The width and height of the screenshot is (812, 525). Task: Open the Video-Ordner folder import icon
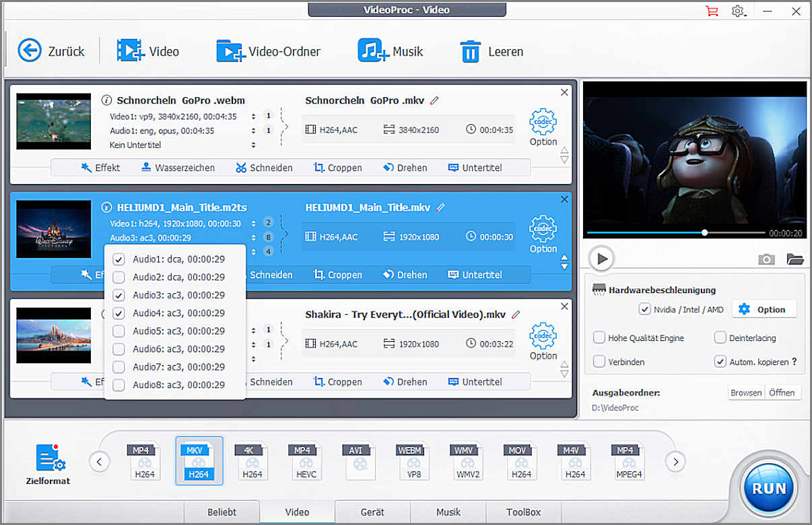click(230, 51)
